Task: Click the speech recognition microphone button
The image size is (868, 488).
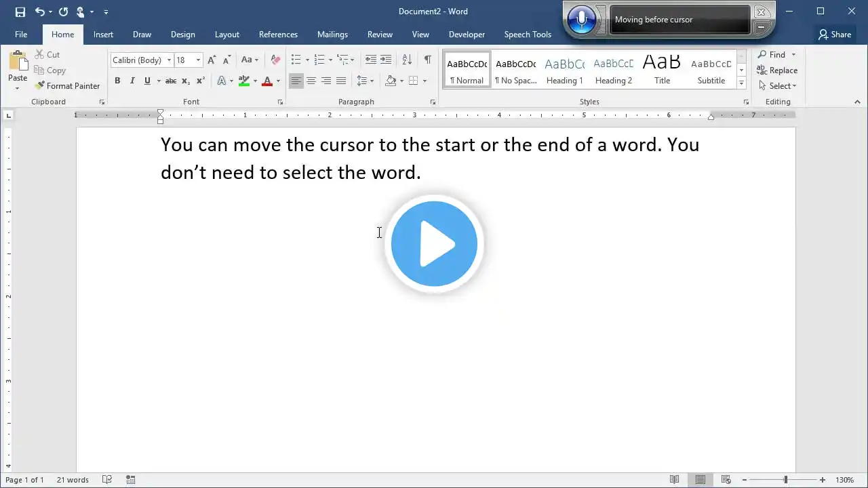Action: coord(581,20)
